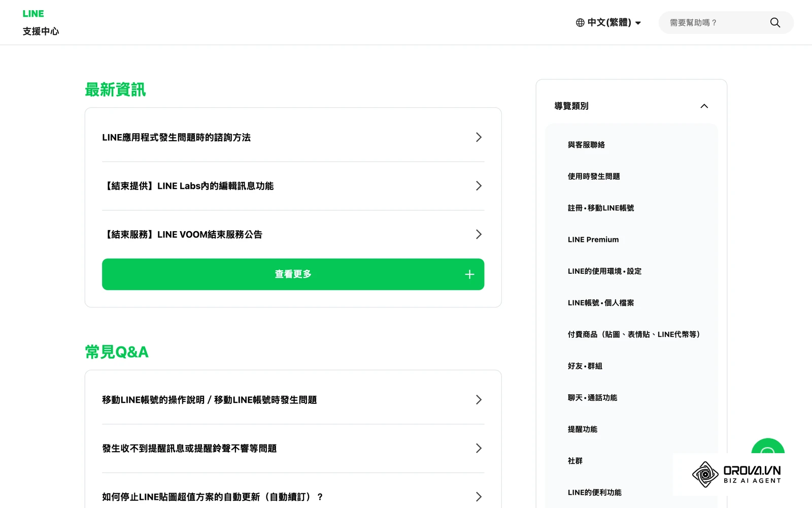Open 【結束提供】LINE Labs內的編輯訊息功能 article
The height and width of the screenshot is (508, 812).
pos(293,186)
